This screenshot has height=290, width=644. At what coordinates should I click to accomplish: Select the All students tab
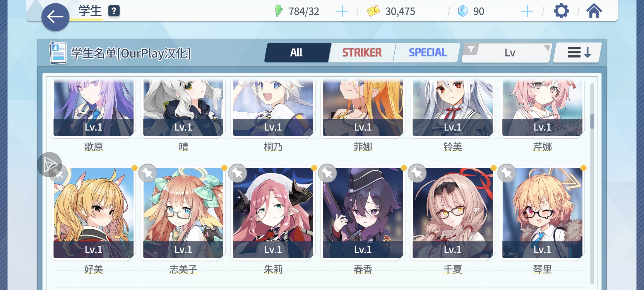tap(296, 52)
